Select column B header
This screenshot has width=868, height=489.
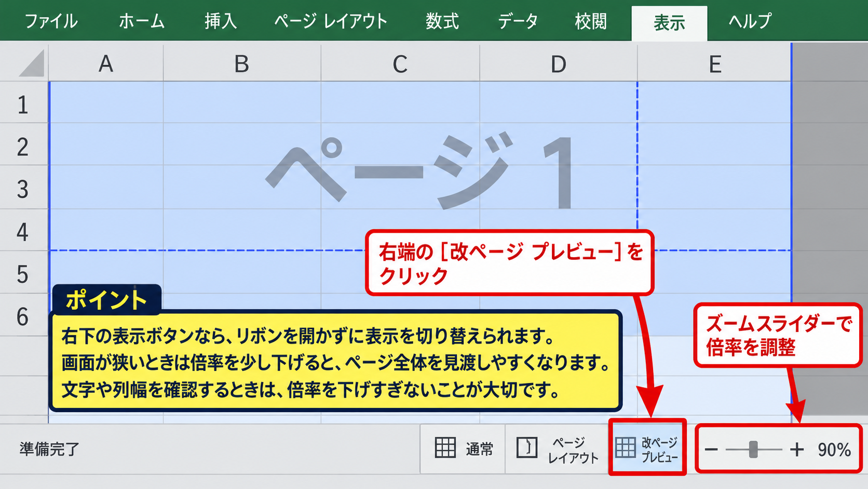pos(242,63)
